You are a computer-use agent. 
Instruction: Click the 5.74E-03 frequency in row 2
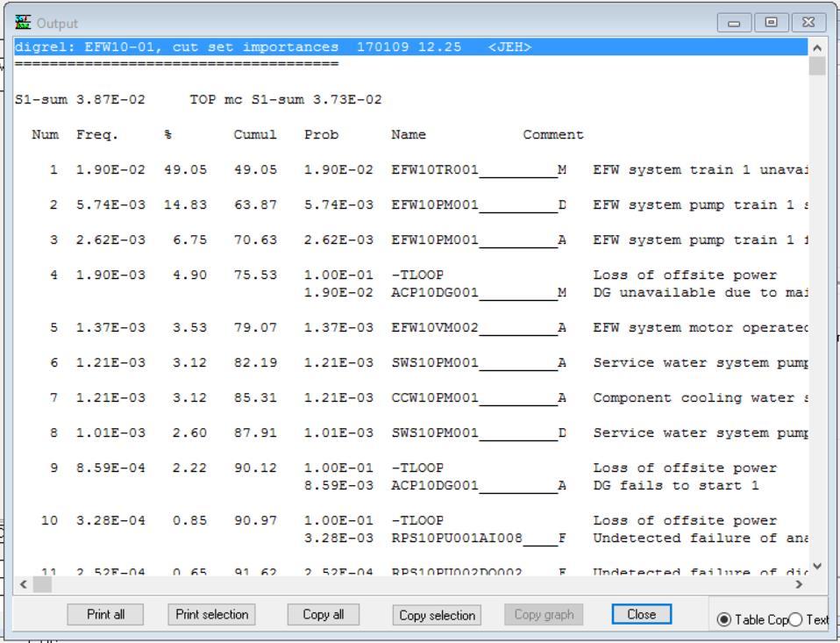pyautogui.click(x=110, y=204)
